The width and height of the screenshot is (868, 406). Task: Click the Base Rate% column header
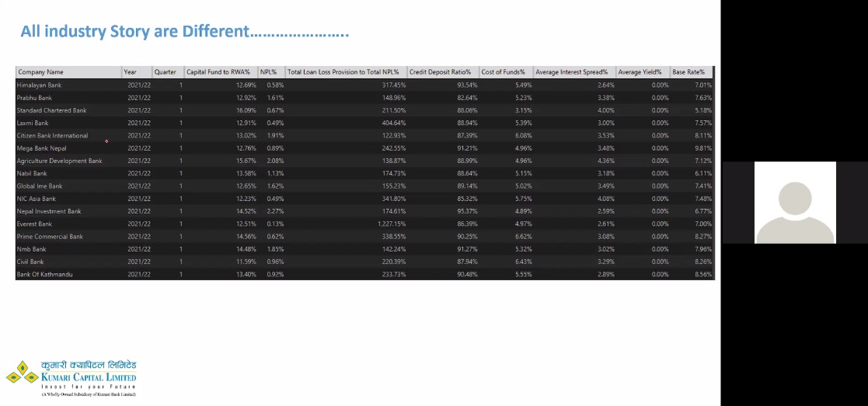point(692,72)
